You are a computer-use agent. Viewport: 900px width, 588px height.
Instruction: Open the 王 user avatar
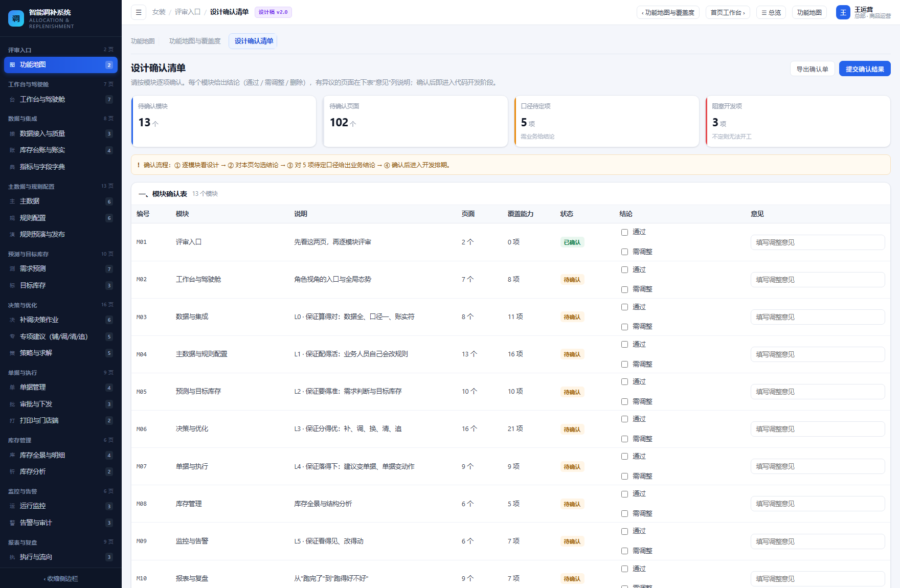click(843, 12)
